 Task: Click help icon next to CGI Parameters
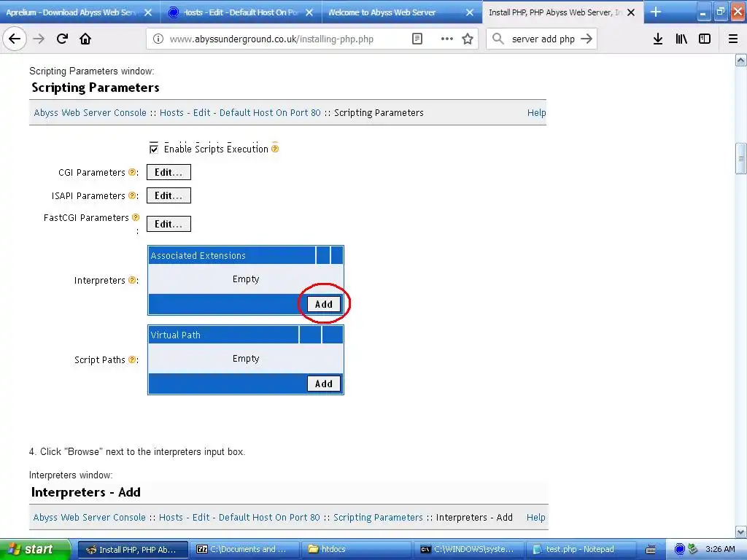[x=132, y=172]
